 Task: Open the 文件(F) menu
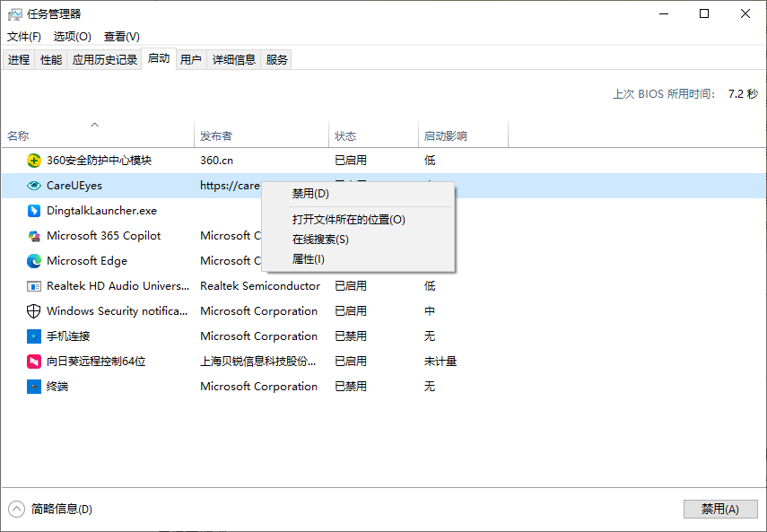pyautogui.click(x=24, y=37)
